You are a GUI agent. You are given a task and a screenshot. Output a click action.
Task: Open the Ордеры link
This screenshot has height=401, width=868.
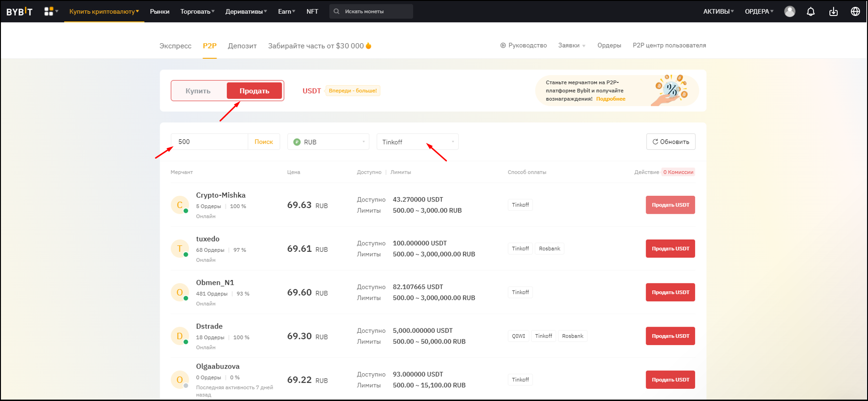click(609, 46)
